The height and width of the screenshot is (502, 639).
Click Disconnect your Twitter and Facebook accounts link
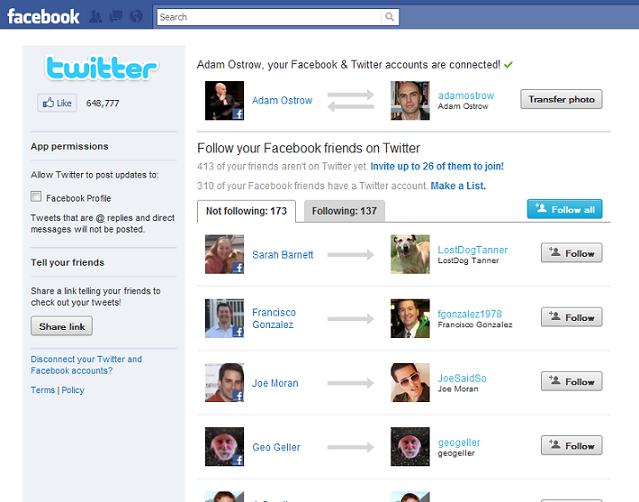tap(86, 365)
